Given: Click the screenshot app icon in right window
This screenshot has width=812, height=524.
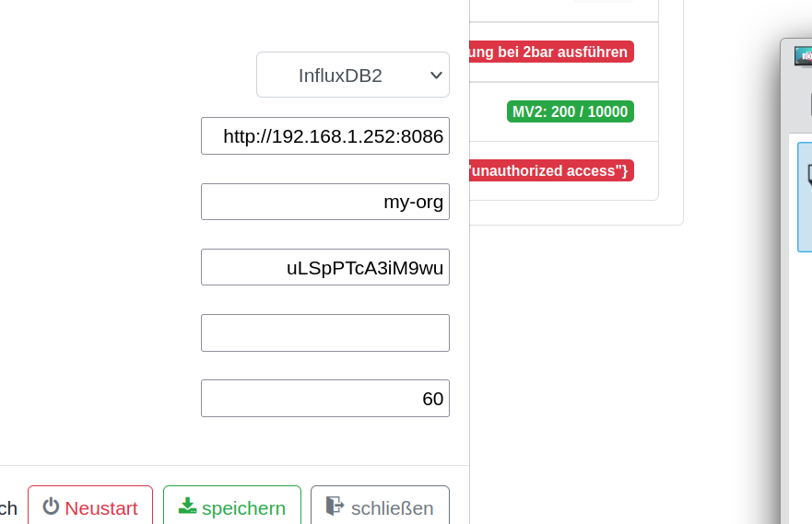Looking at the screenshot, I should [x=803, y=54].
